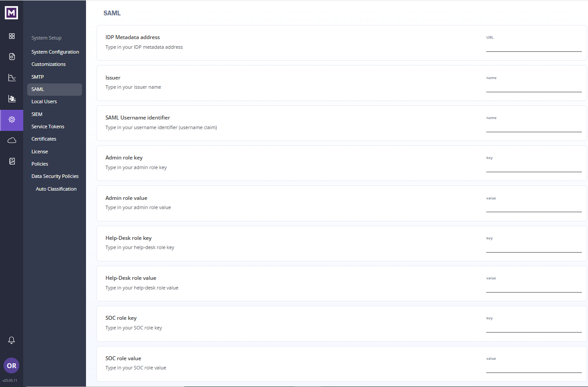Open Service Tokens page

pyautogui.click(x=48, y=127)
